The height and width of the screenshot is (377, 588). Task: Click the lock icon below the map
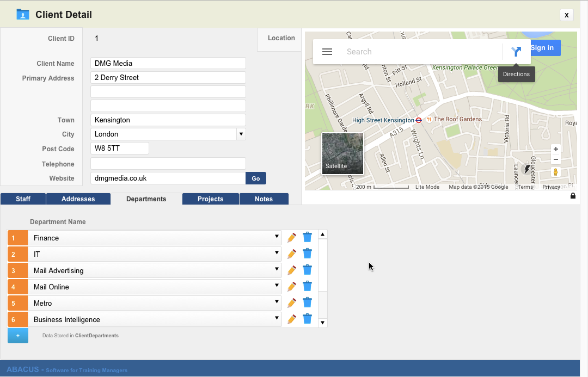click(573, 196)
